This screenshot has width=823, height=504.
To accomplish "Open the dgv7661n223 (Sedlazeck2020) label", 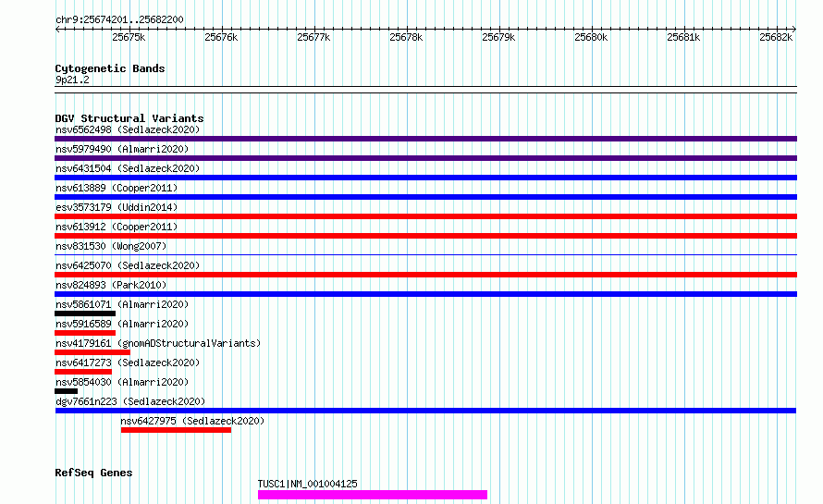I will 130,401.
